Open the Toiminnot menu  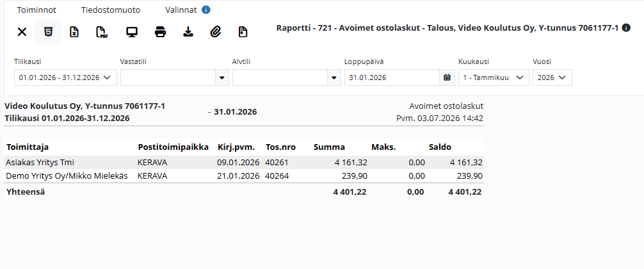[x=36, y=10]
